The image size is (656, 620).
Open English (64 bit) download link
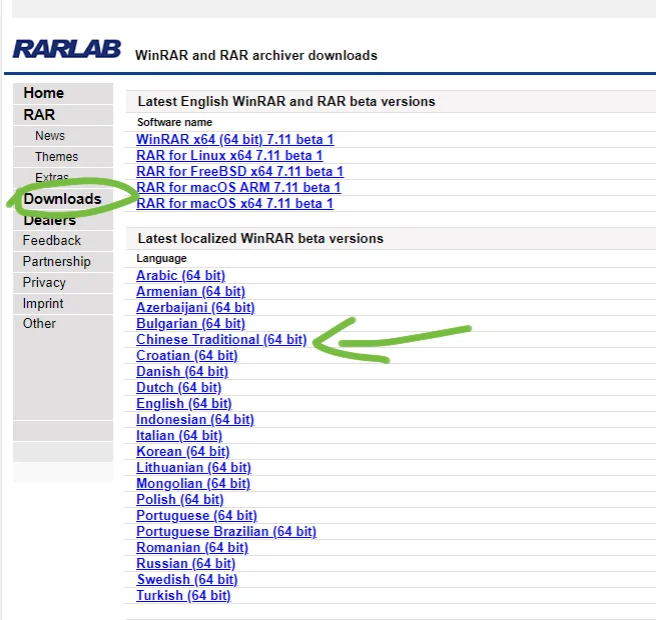184,403
